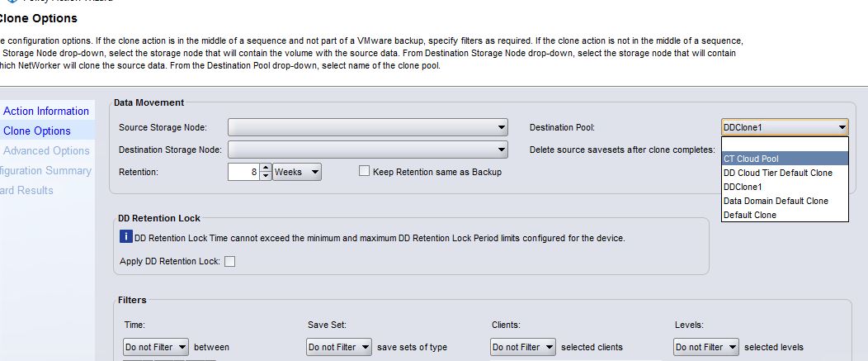Expand the Save Set filter dropdown
868x361 pixels.
339,347
